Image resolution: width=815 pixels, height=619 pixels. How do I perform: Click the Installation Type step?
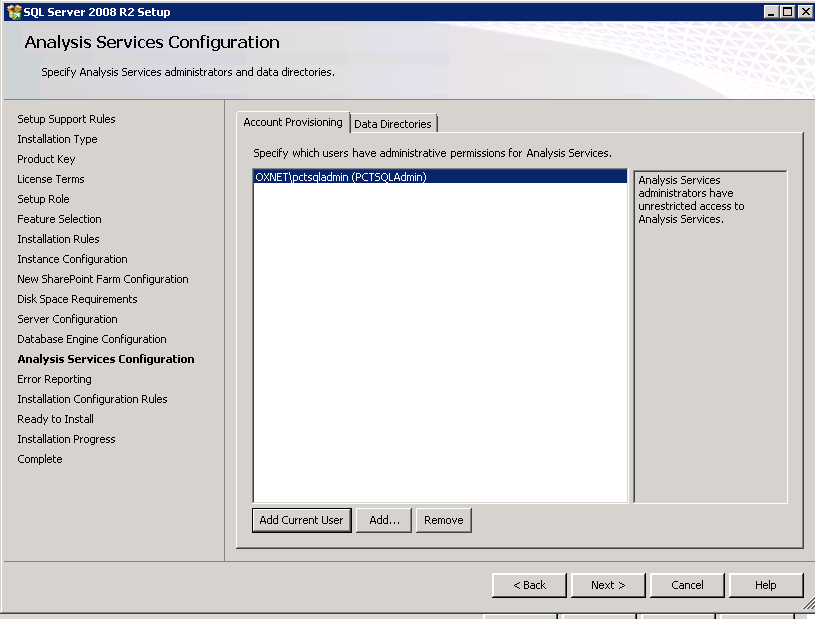57,139
